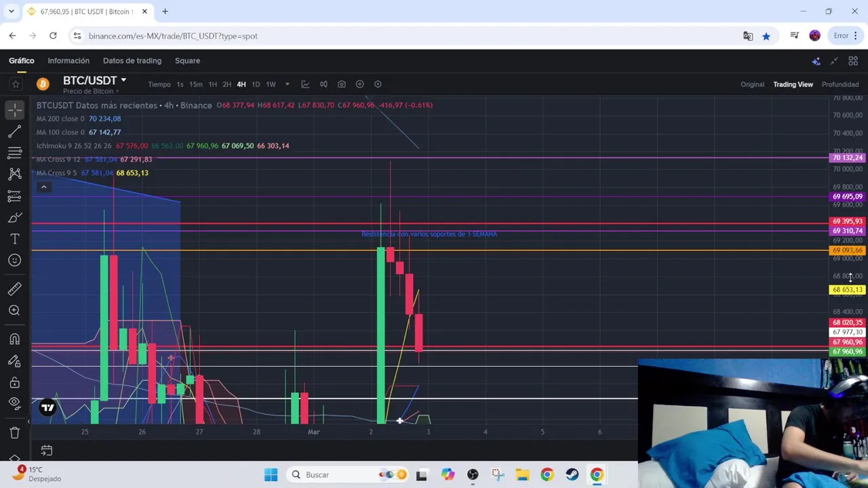Open the technical indicators icon
This screenshot has height=488, width=868.
pos(305,84)
